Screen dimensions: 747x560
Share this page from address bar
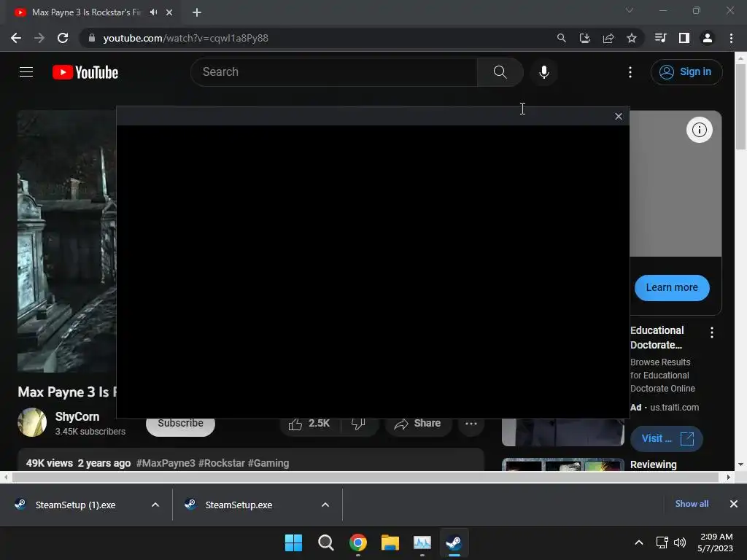608,38
